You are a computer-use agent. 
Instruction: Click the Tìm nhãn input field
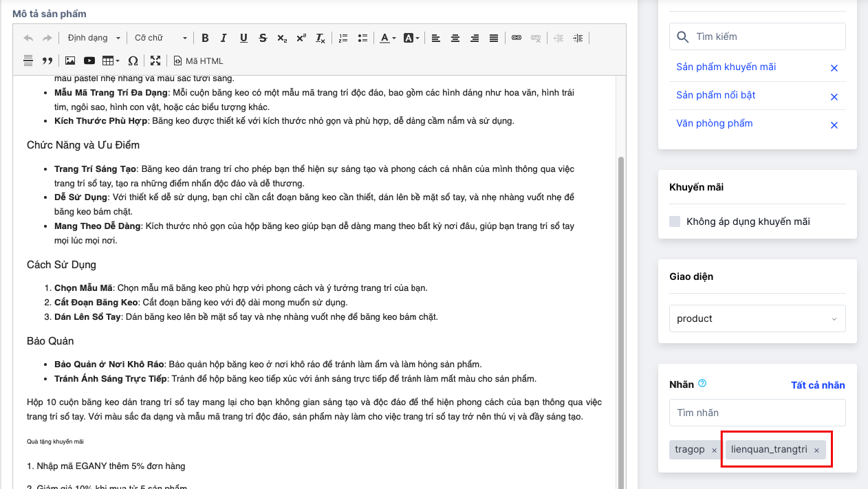point(757,413)
